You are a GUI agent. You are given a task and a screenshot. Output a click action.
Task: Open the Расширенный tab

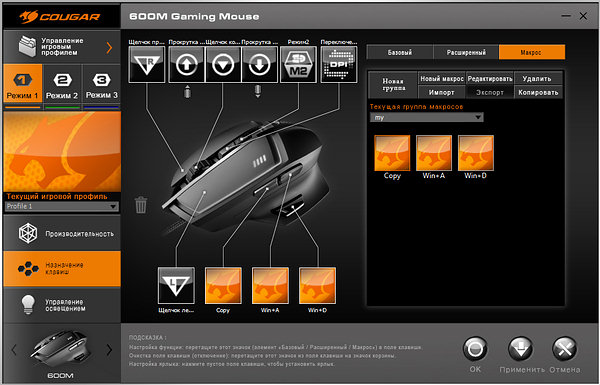466,52
